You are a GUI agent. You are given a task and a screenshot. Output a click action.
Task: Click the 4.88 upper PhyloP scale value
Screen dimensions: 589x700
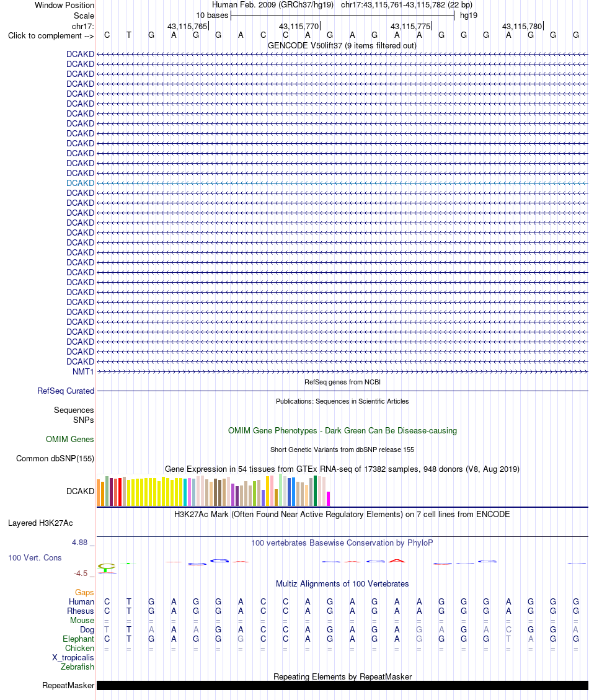(x=80, y=543)
